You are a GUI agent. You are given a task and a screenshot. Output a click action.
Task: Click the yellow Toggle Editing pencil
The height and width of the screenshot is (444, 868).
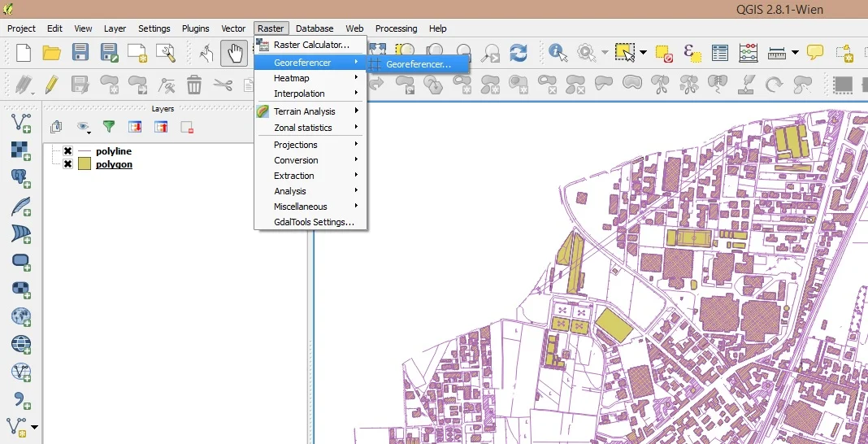51,84
